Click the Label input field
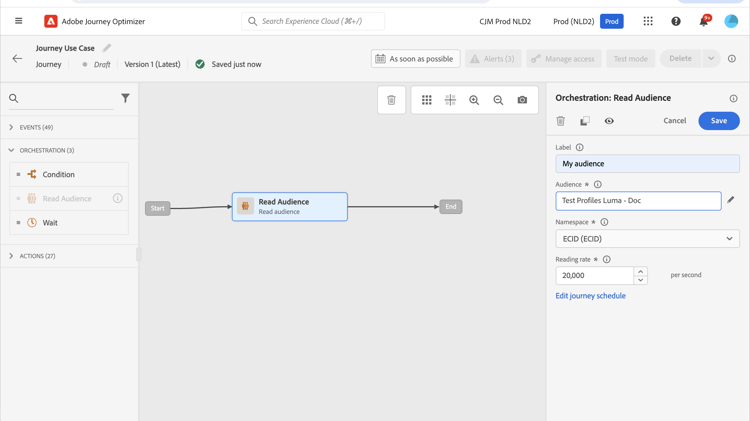This screenshot has height=421, width=750. pos(647,164)
